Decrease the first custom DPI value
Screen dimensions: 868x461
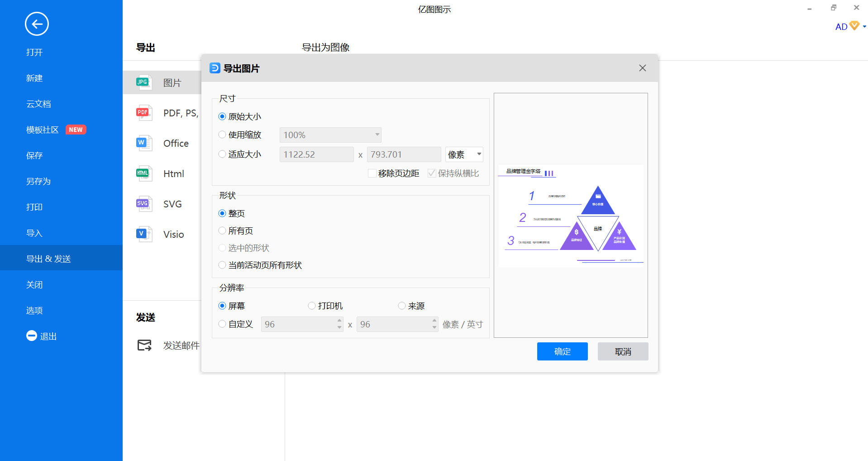(x=339, y=327)
